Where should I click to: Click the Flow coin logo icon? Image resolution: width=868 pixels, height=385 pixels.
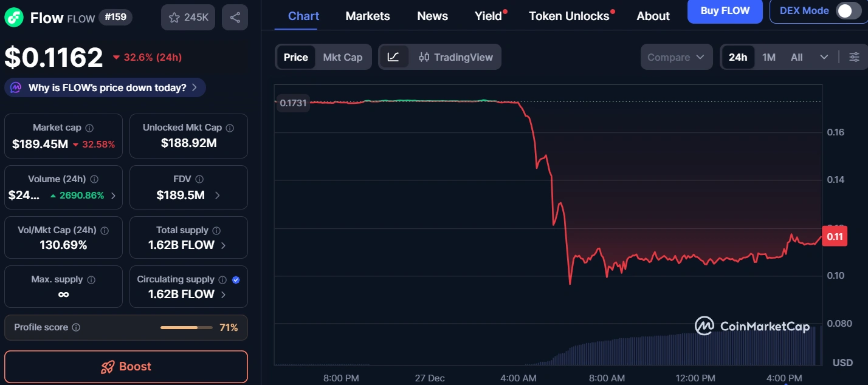click(x=13, y=18)
